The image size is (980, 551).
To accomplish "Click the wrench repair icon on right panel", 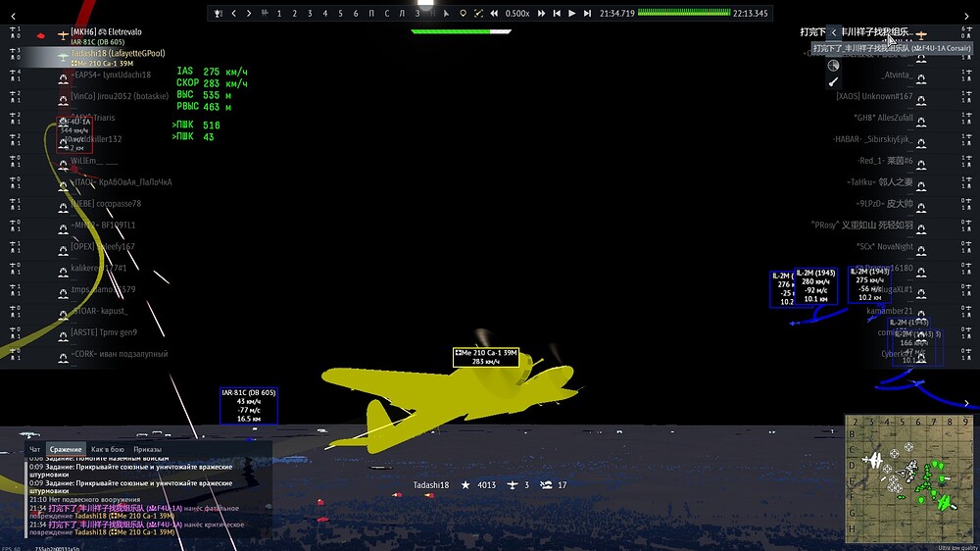I will point(833,82).
